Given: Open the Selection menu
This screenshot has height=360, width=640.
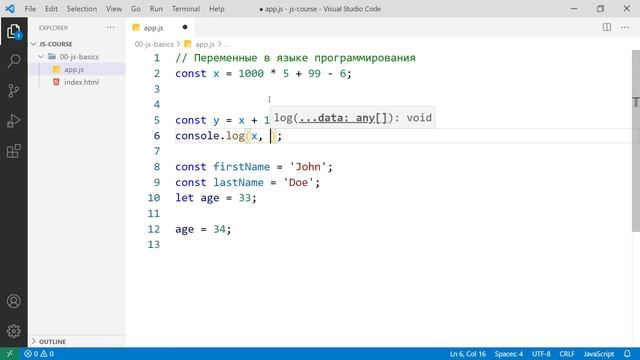Looking at the screenshot, I should click(82, 9).
